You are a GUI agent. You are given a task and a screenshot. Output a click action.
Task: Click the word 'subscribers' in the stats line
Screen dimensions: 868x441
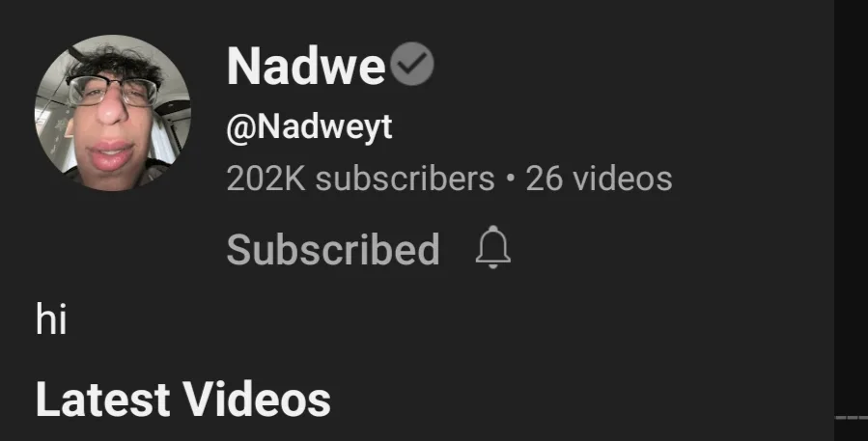point(405,179)
